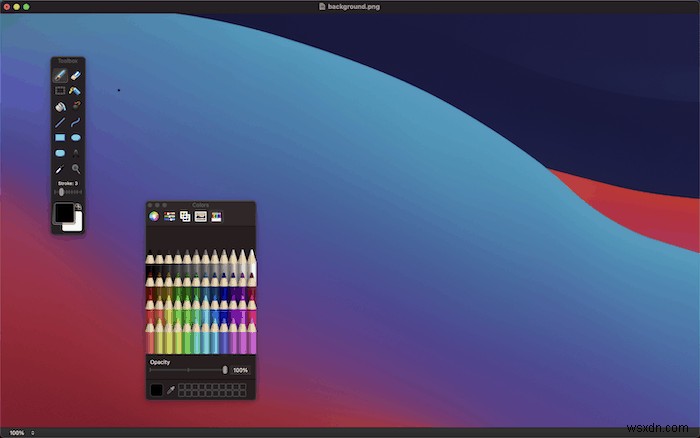Screen dimensions: 700x438
Task: Pick the filled Rectangle shape tool
Action: pyautogui.click(x=60, y=138)
